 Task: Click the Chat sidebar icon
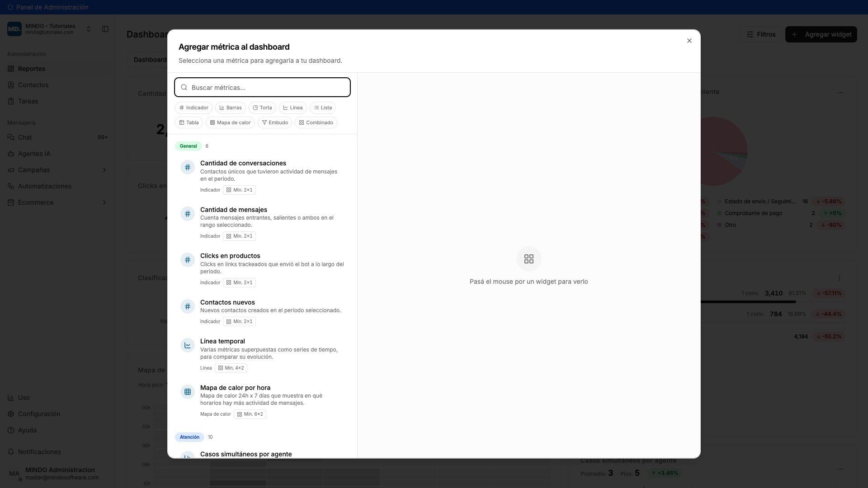click(x=11, y=137)
